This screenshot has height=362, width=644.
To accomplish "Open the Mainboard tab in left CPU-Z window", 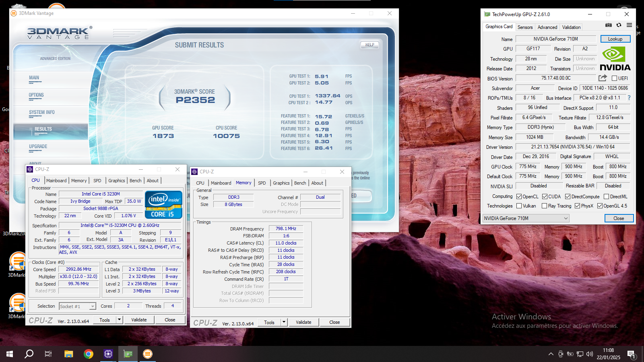I will coord(56,181).
